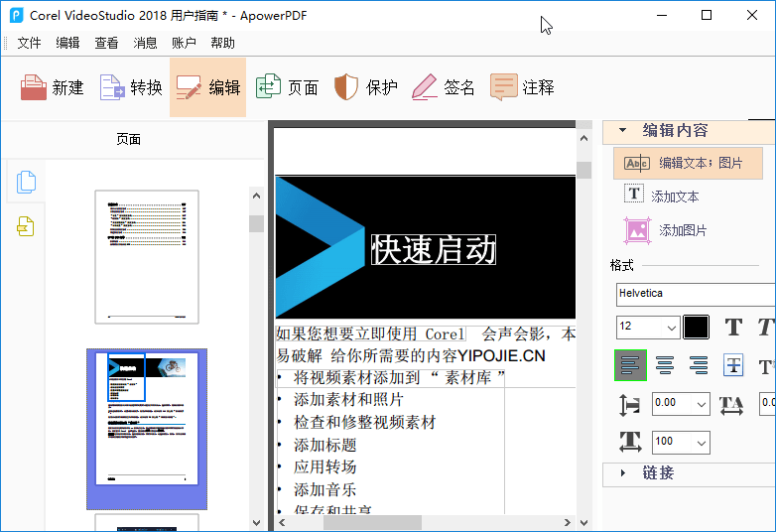This screenshot has height=532, width=776.
Task: Show the bookmarks sidebar panel icon
Action: point(26,227)
